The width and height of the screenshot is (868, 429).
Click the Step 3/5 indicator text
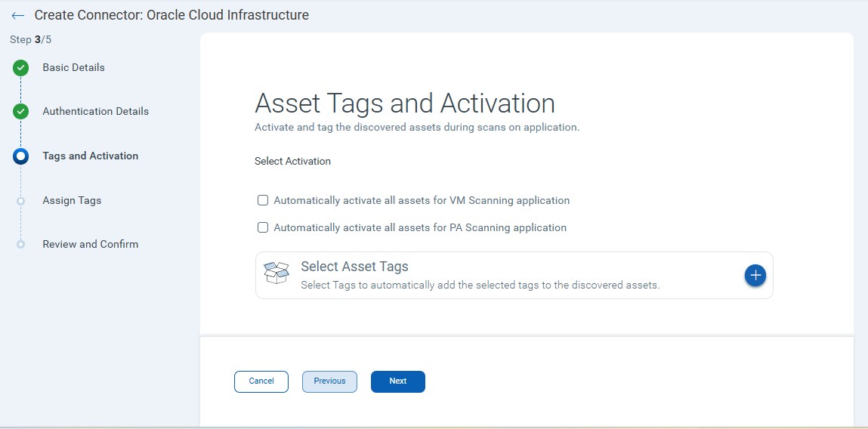pyautogui.click(x=30, y=40)
